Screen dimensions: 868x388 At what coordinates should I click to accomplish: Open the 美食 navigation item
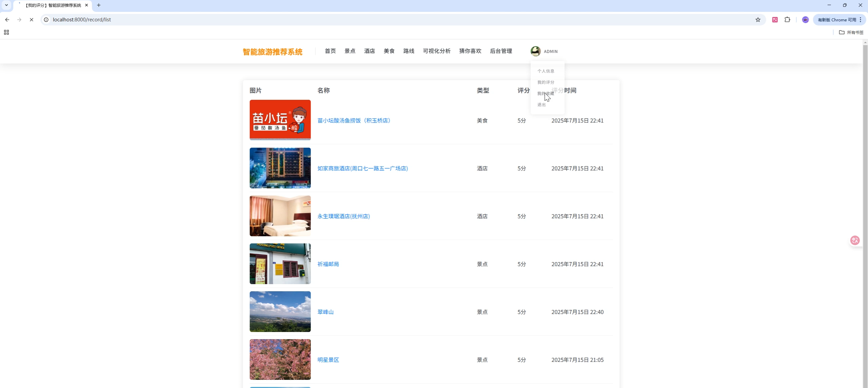click(x=389, y=51)
